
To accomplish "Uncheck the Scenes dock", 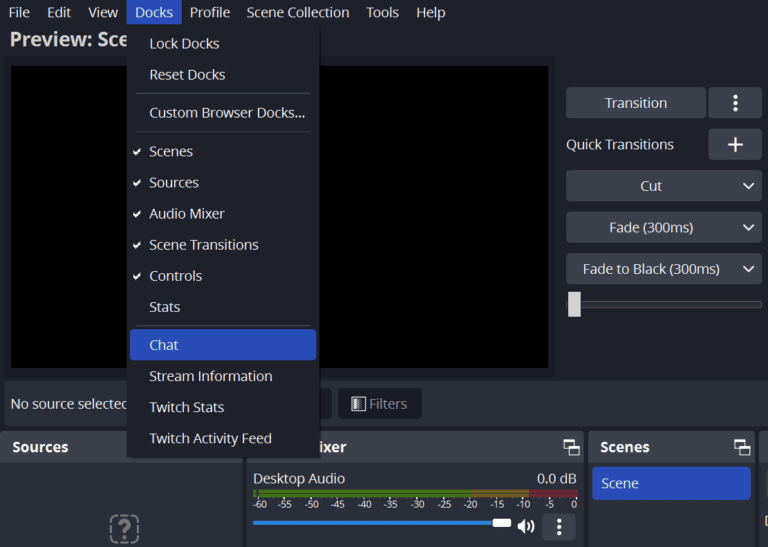I will point(223,152).
